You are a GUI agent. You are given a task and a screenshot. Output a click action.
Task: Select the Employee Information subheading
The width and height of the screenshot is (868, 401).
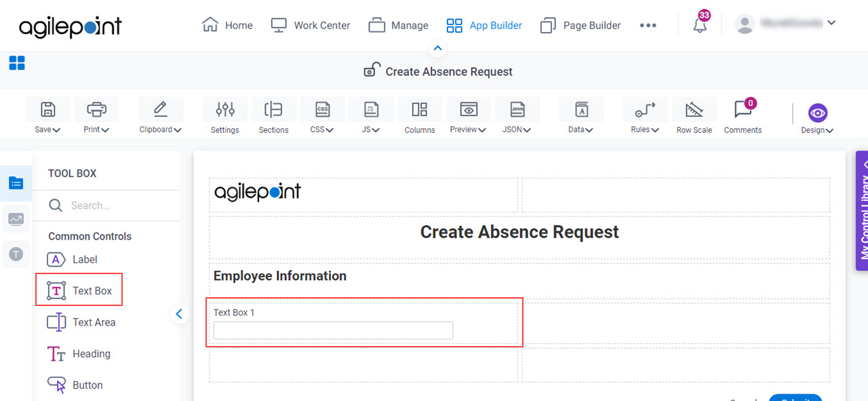pyautogui.click(x=280, y=276)
